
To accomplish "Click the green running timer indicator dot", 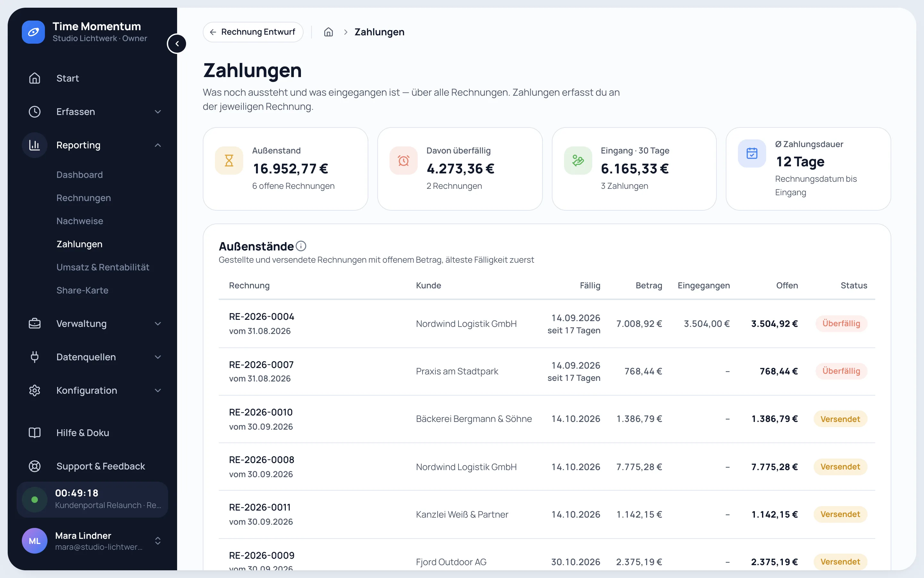I will pyautogui.click(x=35, y=500).
